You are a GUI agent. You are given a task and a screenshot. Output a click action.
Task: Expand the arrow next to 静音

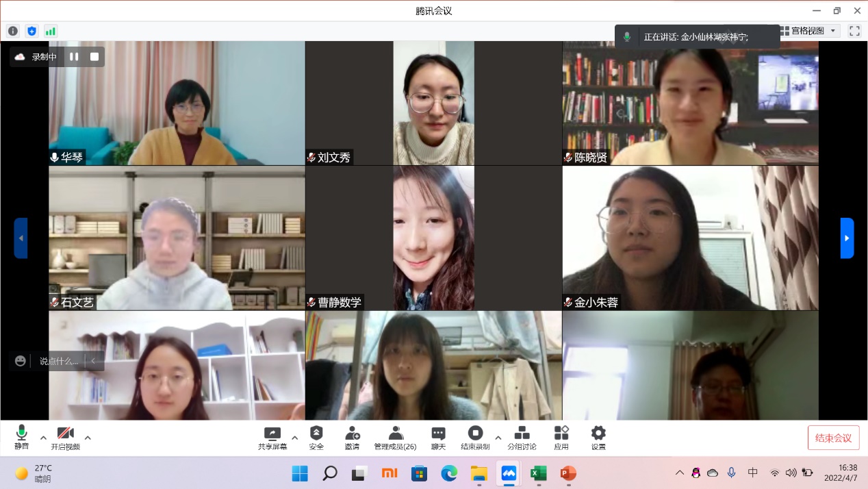(x=43, y=438)
